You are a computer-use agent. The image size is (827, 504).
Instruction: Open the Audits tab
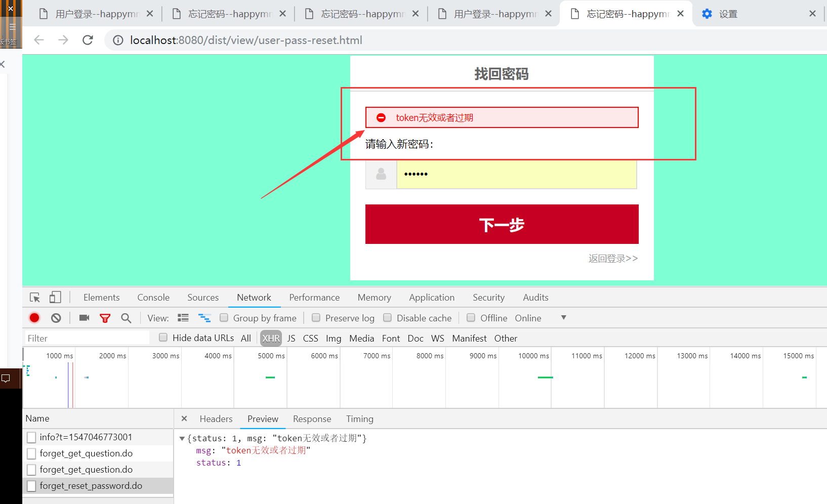click(x=535, y=298)
